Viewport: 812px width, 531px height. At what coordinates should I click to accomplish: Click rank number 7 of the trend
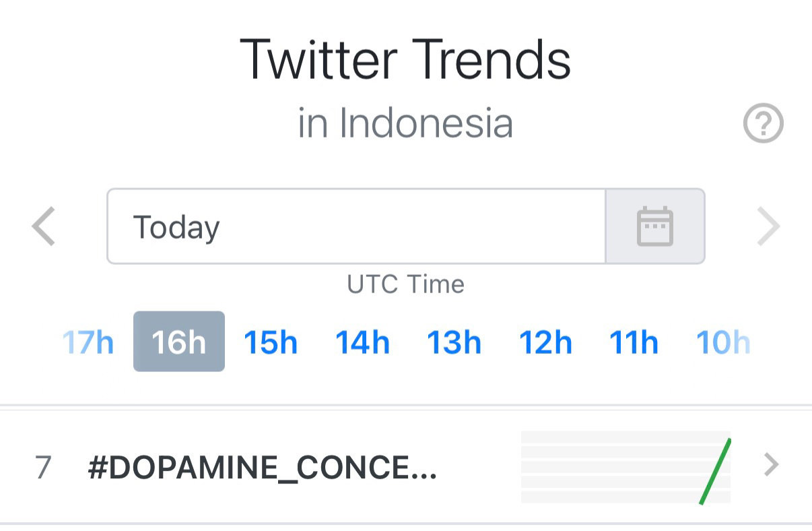tap(43, 468)
